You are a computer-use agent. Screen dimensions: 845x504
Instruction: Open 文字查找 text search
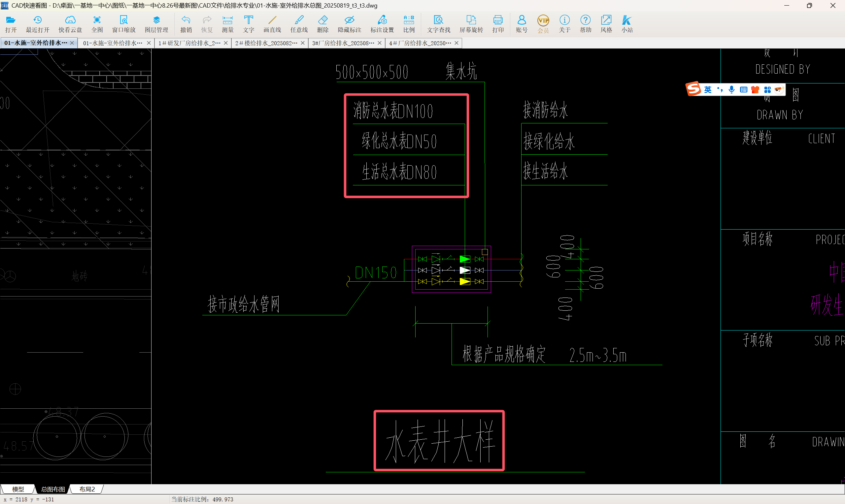(x=439, y=24)
